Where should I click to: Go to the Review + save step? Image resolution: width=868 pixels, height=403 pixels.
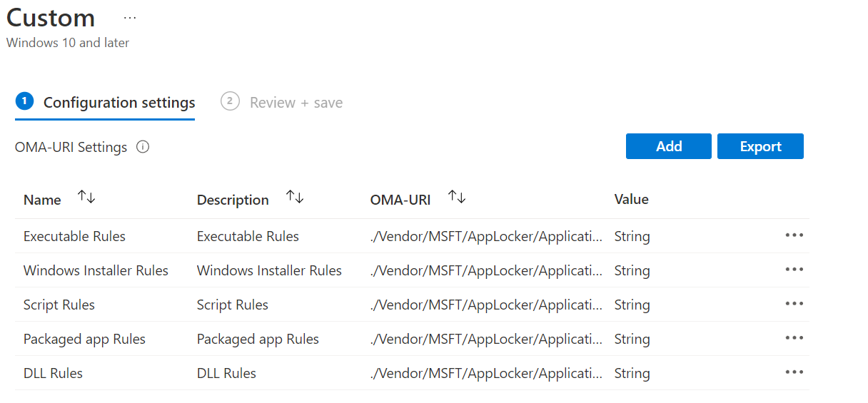click(x=296, y=103)
